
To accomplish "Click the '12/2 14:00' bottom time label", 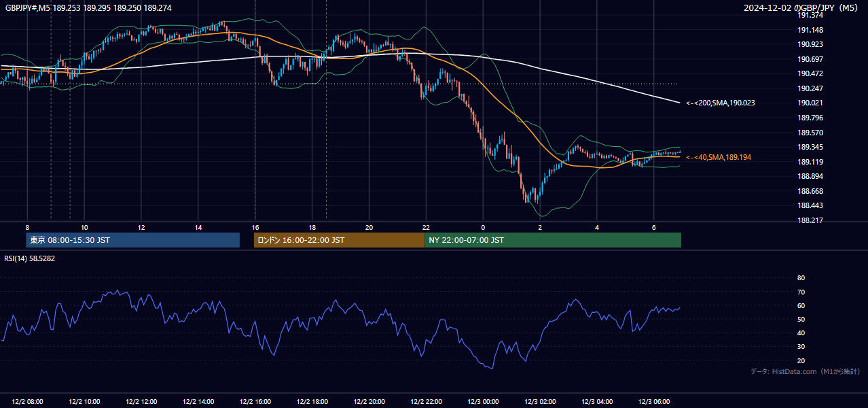I will (198, 402).
